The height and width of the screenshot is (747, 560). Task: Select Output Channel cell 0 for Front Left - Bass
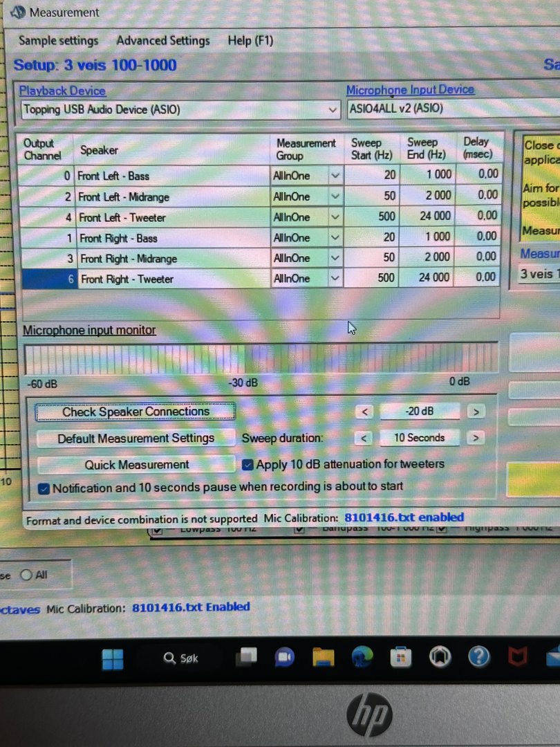(x=46, y=176)
